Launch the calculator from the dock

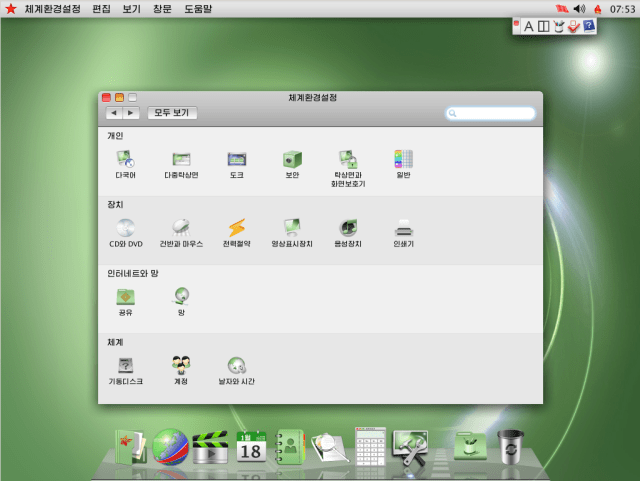click(x=370, y=445)
